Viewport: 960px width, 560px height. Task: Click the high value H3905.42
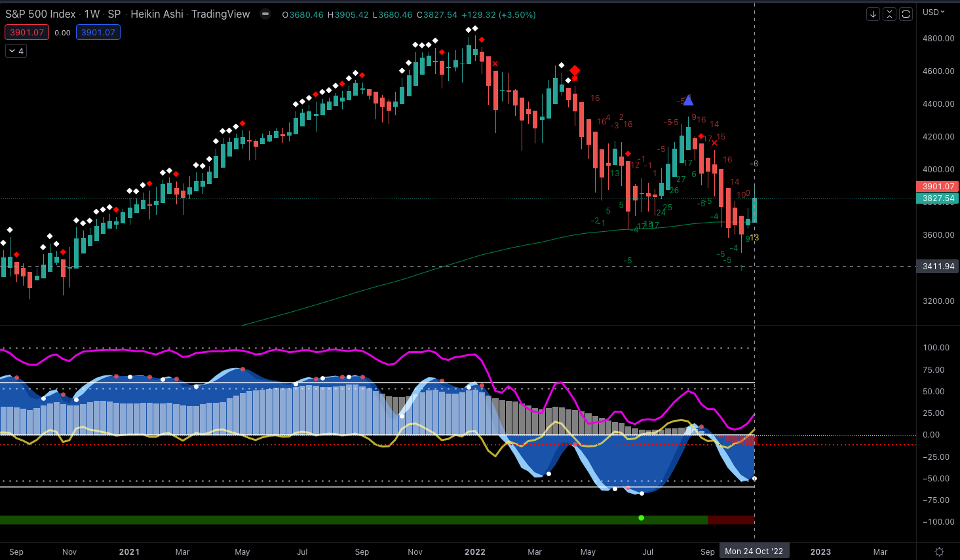(x=348, y=14)
